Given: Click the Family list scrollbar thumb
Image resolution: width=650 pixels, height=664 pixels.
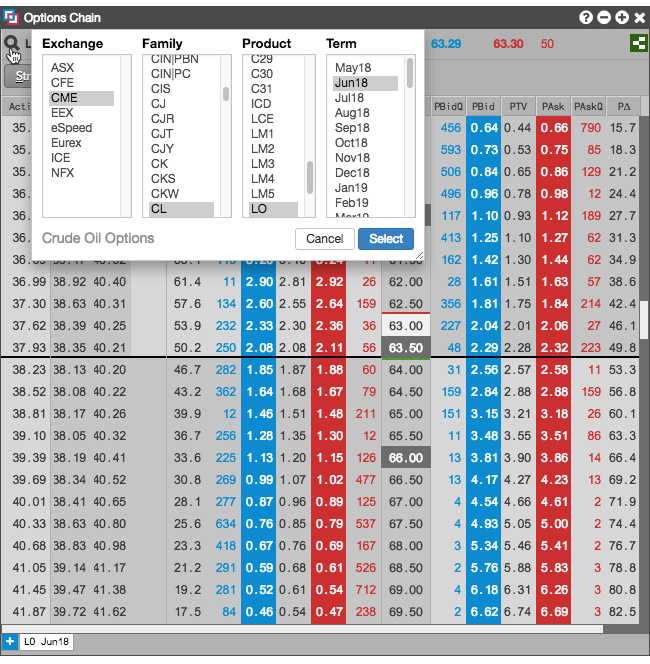Looking at the screenshot, I should tap(226, 94).
